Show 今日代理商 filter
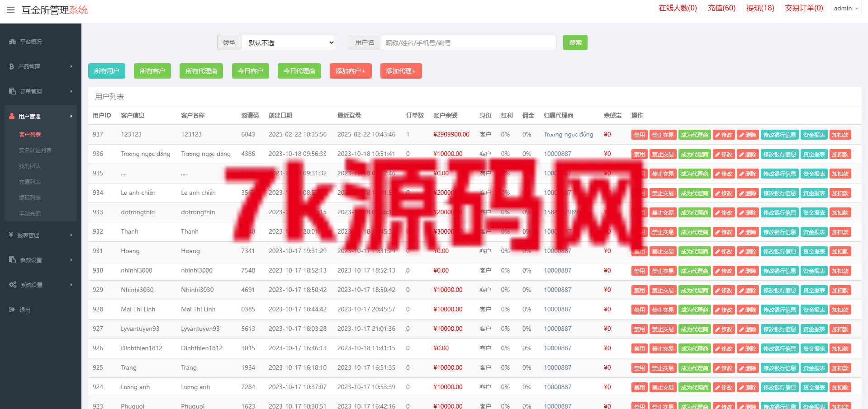 [x=299, y=71]
